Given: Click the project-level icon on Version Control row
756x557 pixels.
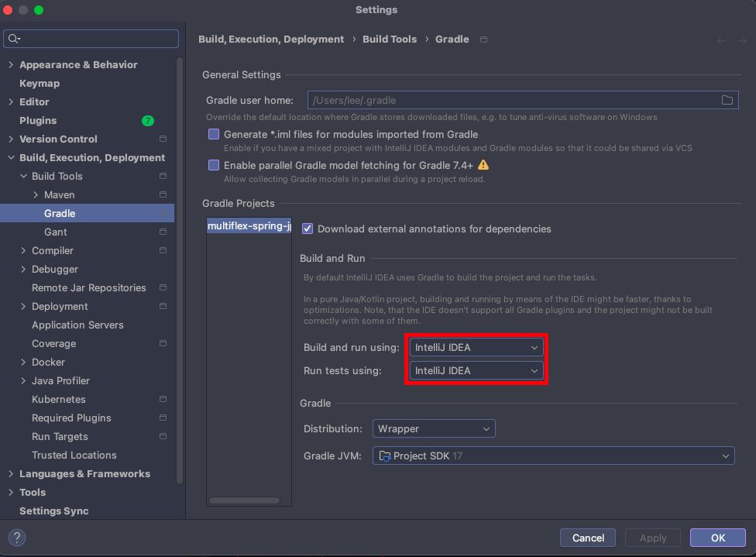Looking at the screenshot, I should tap(163, 139).
